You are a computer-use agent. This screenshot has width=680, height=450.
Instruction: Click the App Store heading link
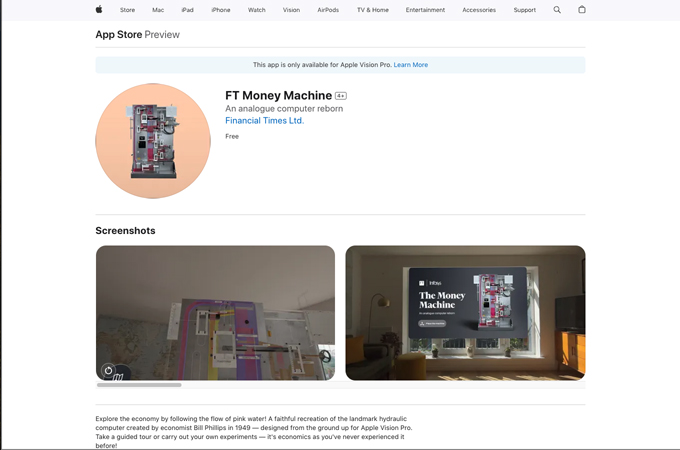pyautogui.click(x=119, y=34)
